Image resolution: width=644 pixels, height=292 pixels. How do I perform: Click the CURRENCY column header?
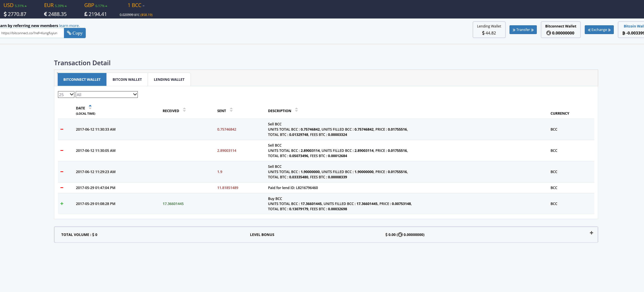pos(560,113)
